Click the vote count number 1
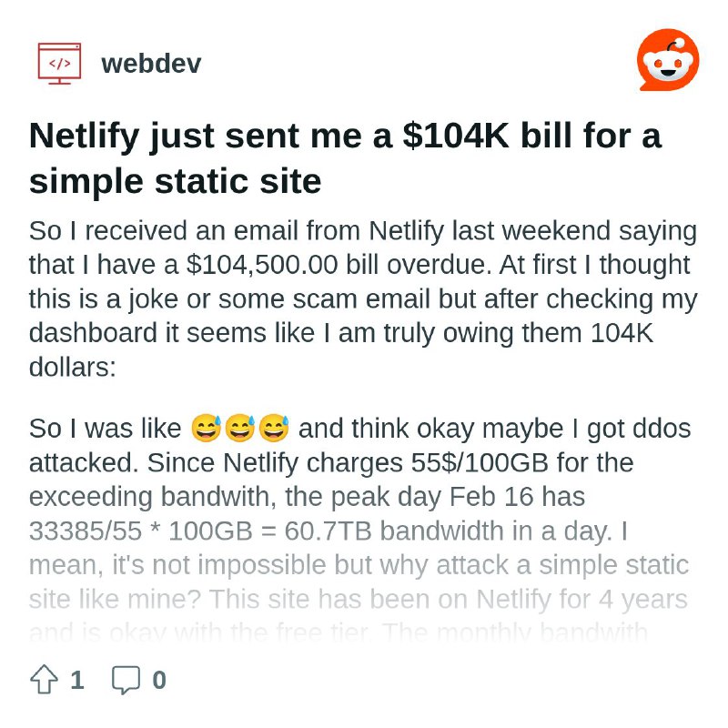Viewport: 728px width, 728px height. coord(77,680)
